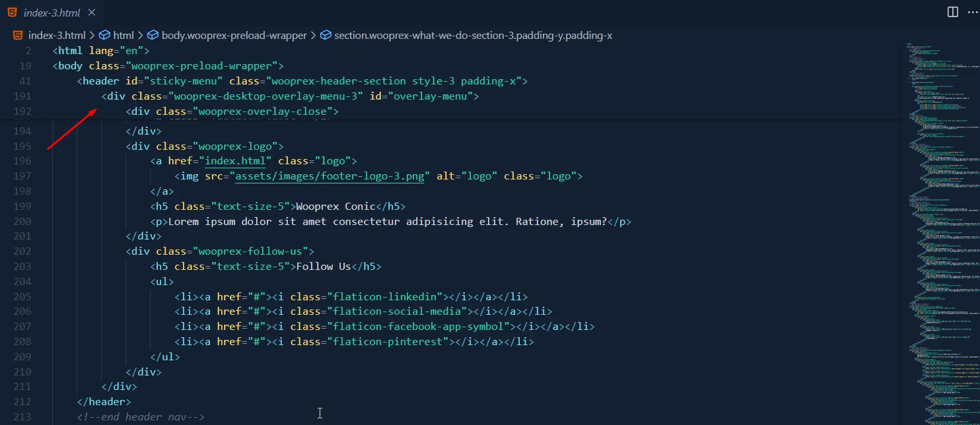The height and width of the screenshot is (425, 980).
Task: Expand the html breadcrumb element picker
Action: (x=123, y=35)
